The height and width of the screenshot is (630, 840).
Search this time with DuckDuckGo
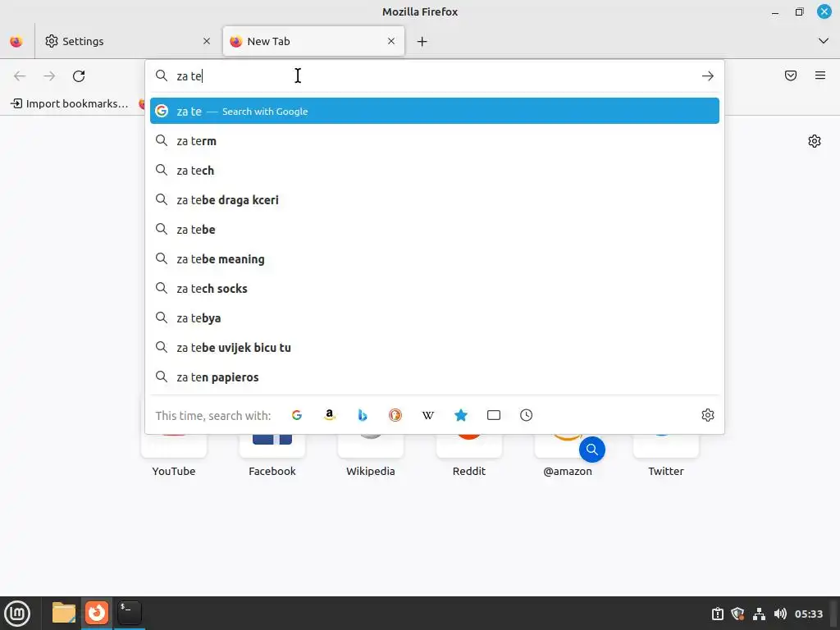(x=395, y=415)
